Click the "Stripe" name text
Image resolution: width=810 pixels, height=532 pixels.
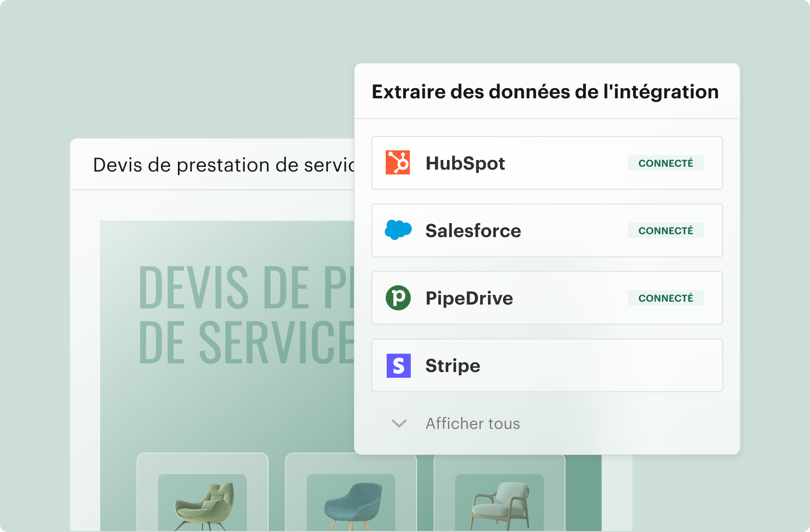[453, 366]
